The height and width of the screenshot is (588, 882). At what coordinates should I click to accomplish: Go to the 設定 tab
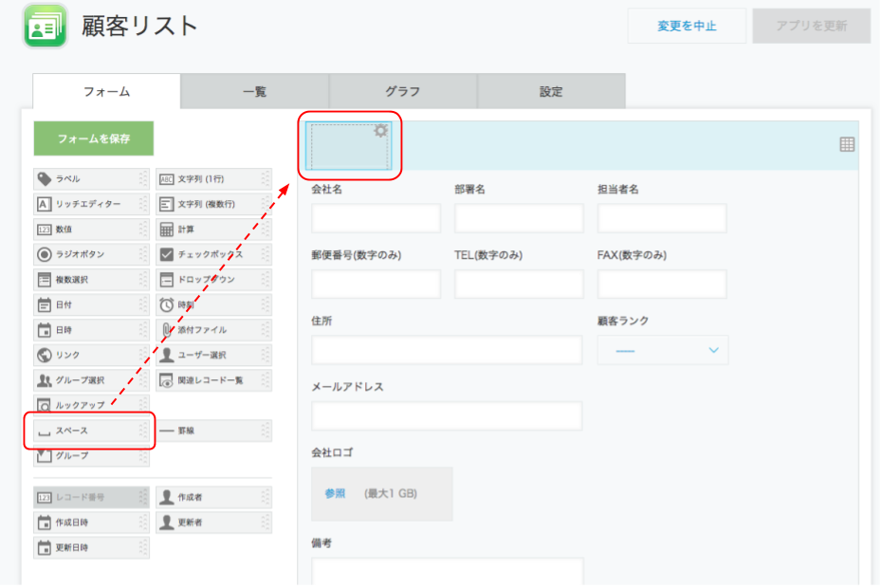tap(551, 92)
